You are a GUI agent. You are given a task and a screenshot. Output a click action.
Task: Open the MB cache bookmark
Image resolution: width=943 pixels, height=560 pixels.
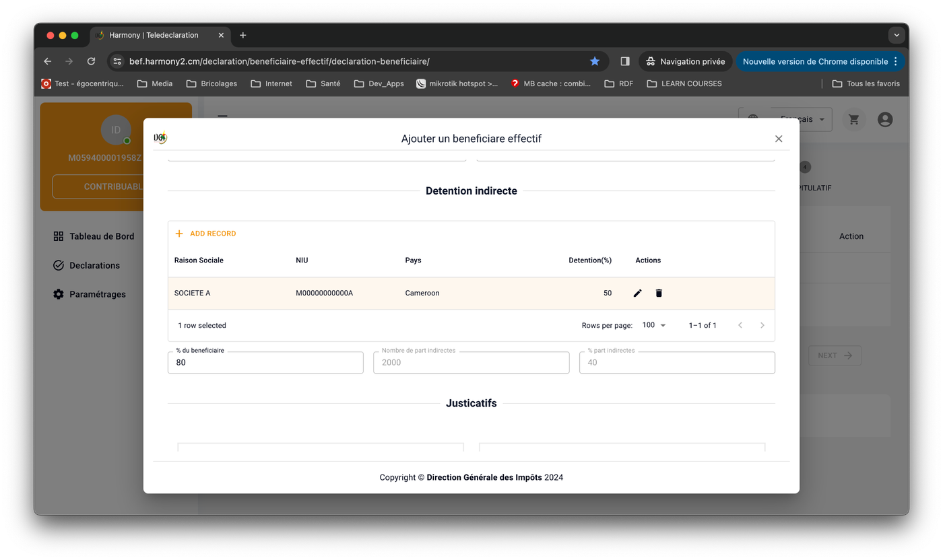click(551, 83)
